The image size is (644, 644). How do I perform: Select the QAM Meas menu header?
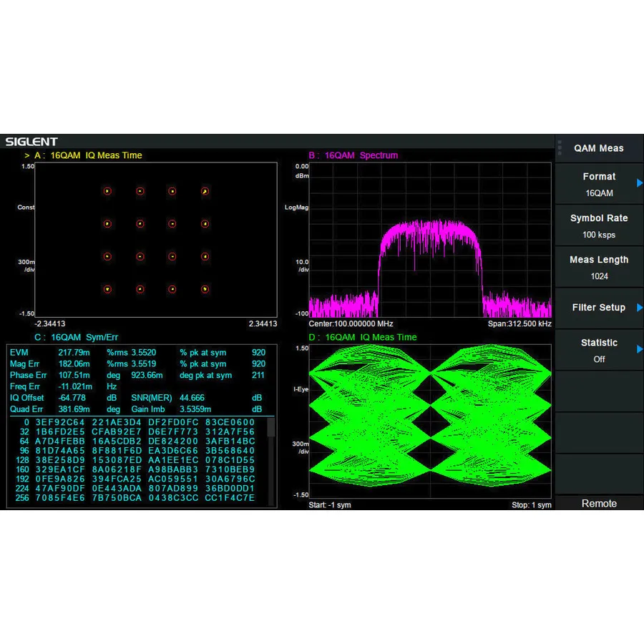[x=598, y=148]
